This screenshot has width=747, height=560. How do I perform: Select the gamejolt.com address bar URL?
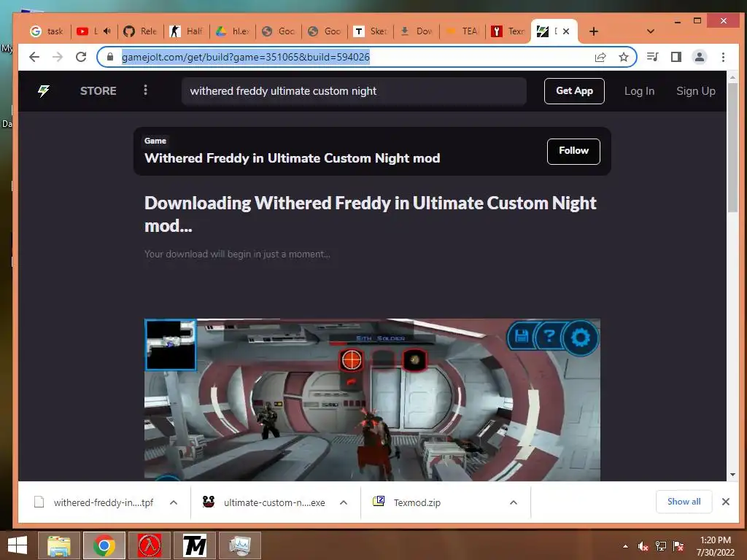[245, 57]
